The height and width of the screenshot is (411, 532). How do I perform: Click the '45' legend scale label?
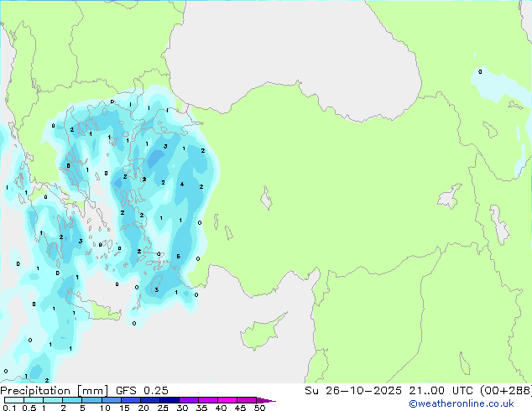click(x=240, y=408)
